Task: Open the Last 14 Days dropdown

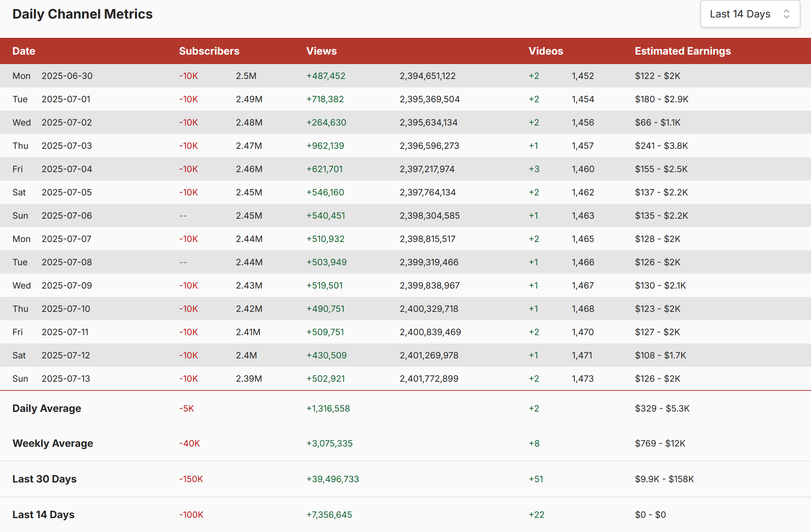Action: [x=750, y=14]
